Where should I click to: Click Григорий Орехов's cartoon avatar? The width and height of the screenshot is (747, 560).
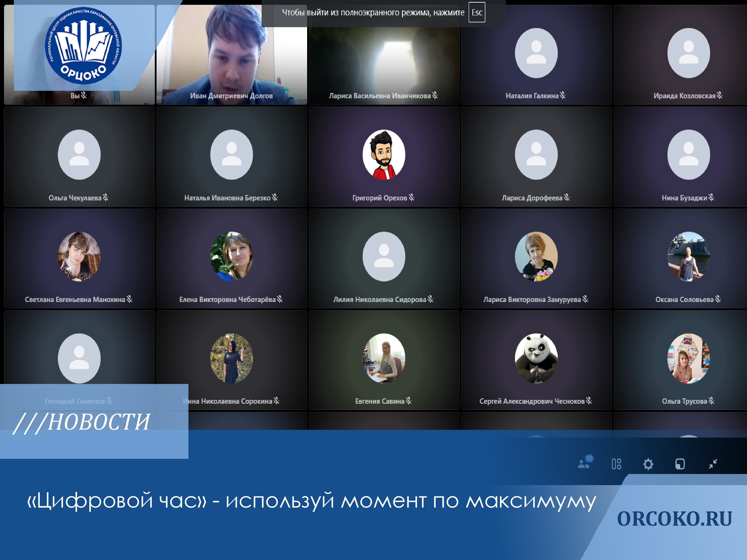384,155
